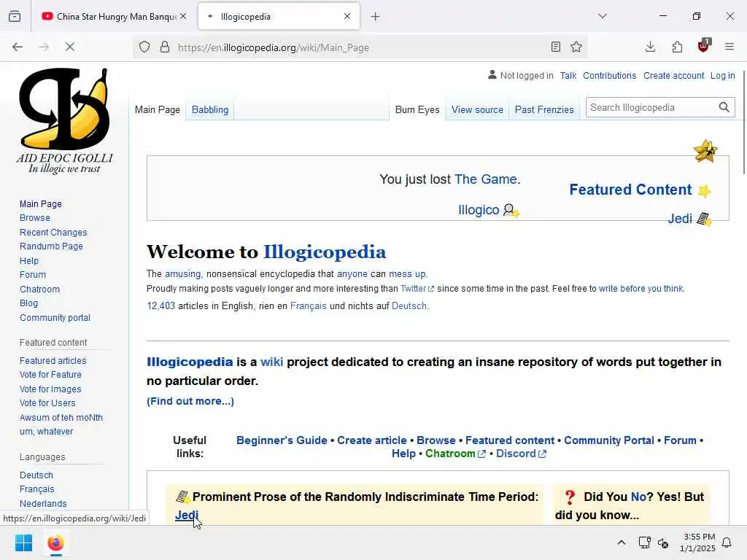Open the Featured Content heading link
Image resolution: width=747 pixels, height=560 pixels.
coord(630,190)
